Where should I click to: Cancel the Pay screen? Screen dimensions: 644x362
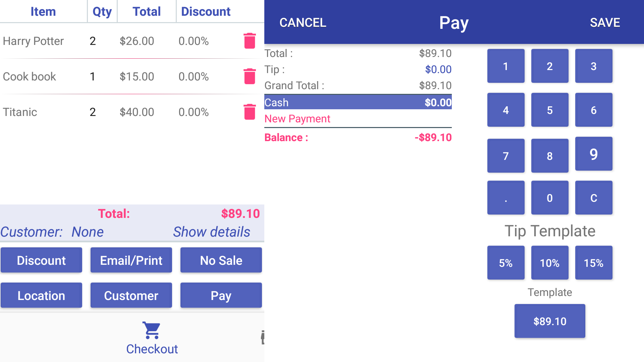pyautogui.click(x=302, y=22)
